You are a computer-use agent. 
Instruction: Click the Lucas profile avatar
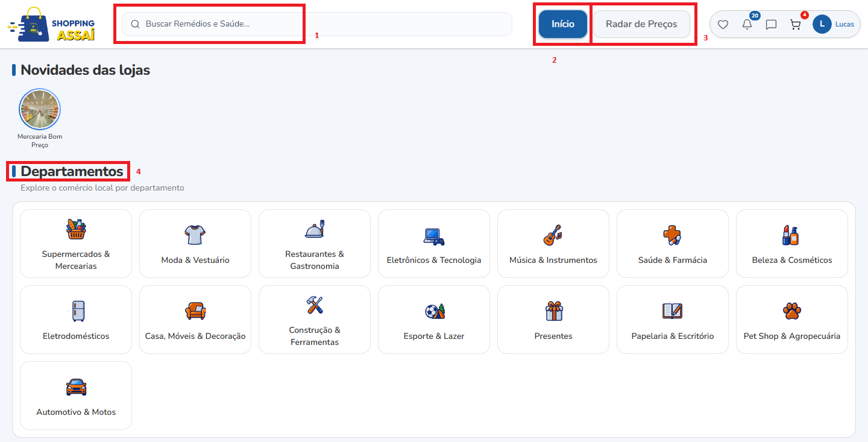point(822,24)
